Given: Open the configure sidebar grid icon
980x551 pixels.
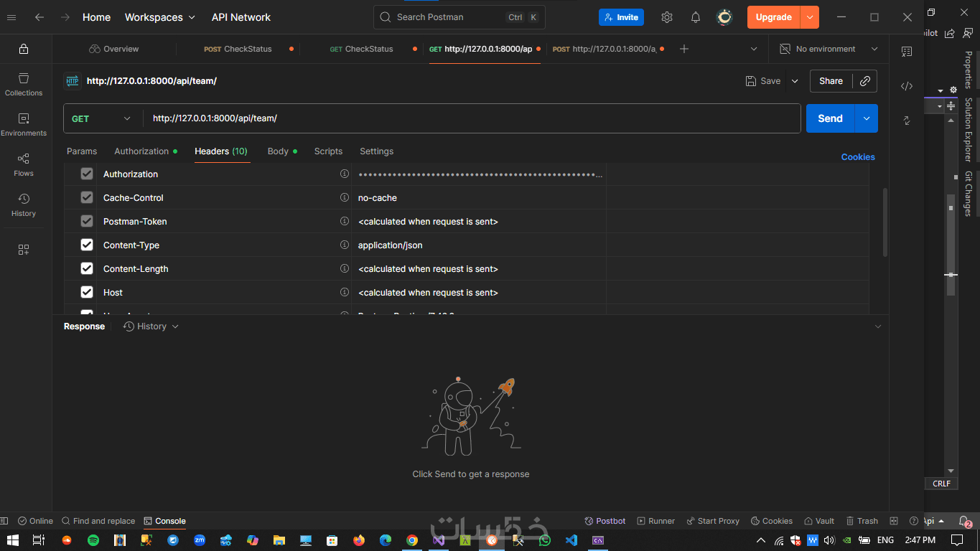Looking at the screenshot, I should tap(24, 250).
